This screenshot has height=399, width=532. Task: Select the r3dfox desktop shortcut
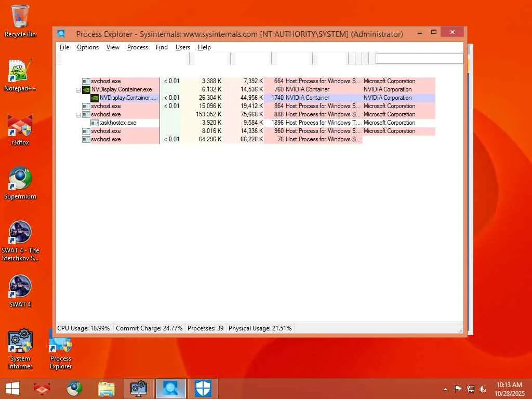click(20, 129)
